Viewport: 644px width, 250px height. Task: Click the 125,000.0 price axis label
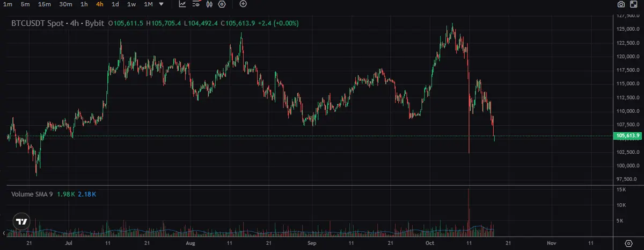tap(627, 29)
